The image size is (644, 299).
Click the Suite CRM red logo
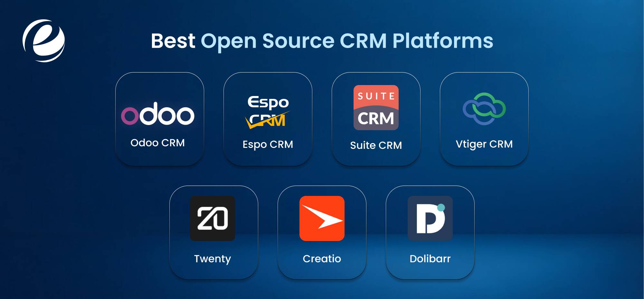[376, 108]
